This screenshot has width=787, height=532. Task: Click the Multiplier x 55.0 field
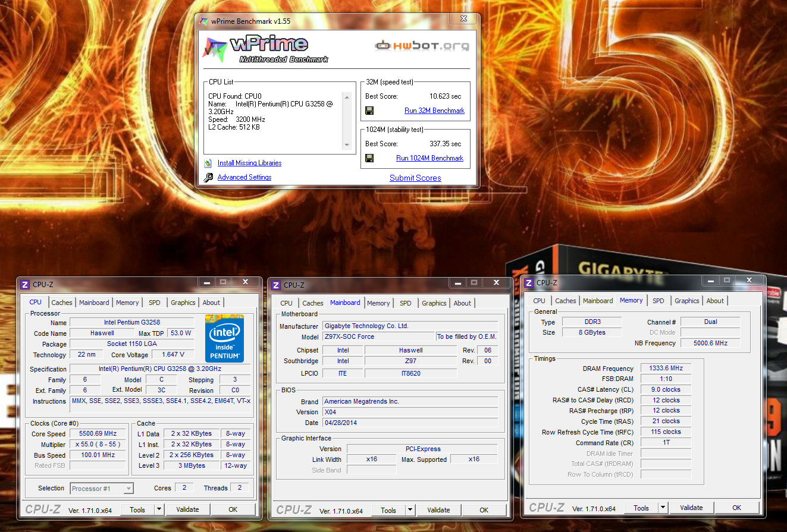click(x=98, y=445)
